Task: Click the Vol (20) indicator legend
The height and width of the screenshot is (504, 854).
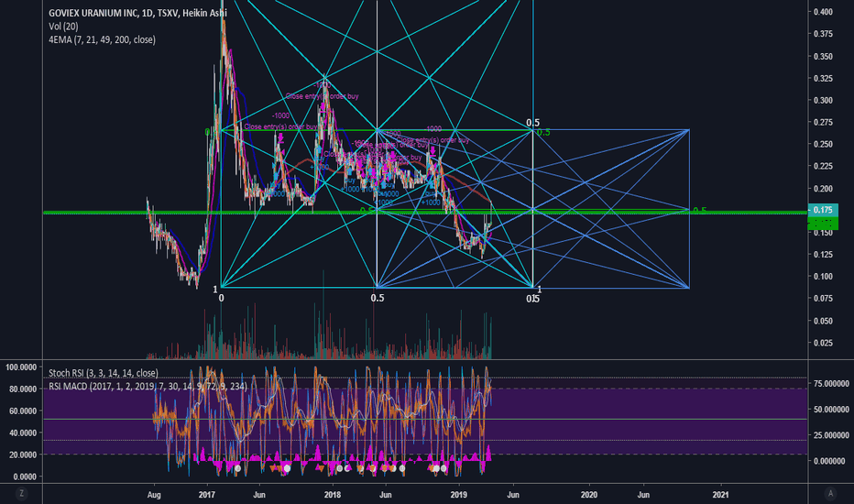Action: (63, 27)
